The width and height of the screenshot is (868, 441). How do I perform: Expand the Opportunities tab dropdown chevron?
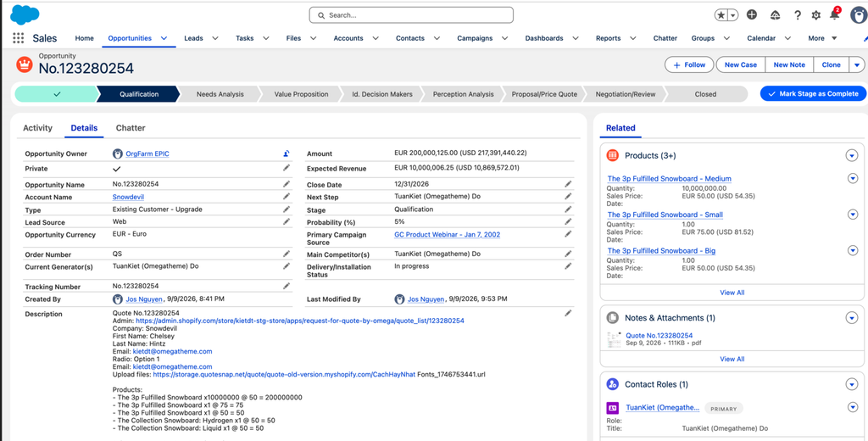164,38
